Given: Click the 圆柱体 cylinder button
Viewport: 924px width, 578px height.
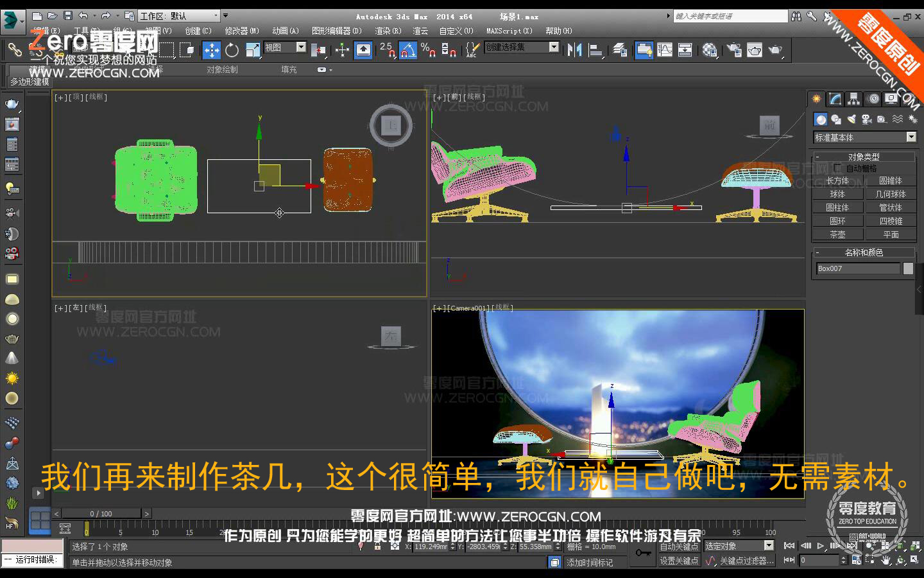Looking at the screenshot, I should click(837, 207).
